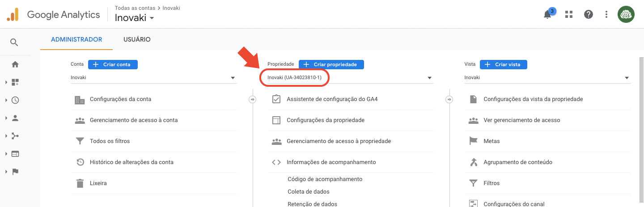Viewport: 644px width, 207px height.
Task: Open Conversions flag icon in sidebar
Action: (15, 172)
